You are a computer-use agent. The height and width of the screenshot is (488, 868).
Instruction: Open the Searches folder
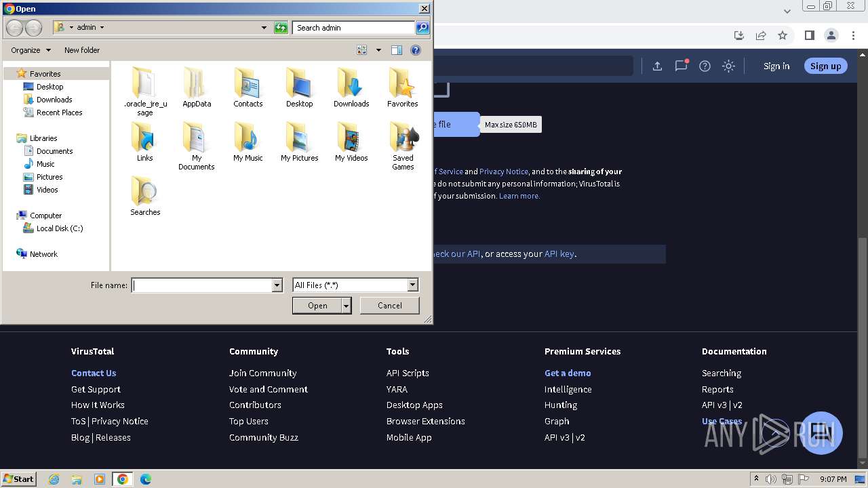coord(145,195)
